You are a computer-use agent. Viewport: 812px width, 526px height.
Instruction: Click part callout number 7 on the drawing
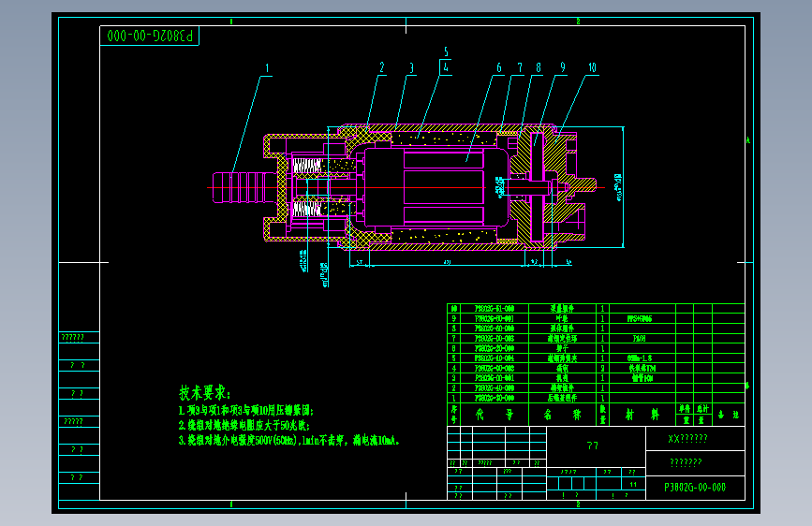click(x=520, y=67)
